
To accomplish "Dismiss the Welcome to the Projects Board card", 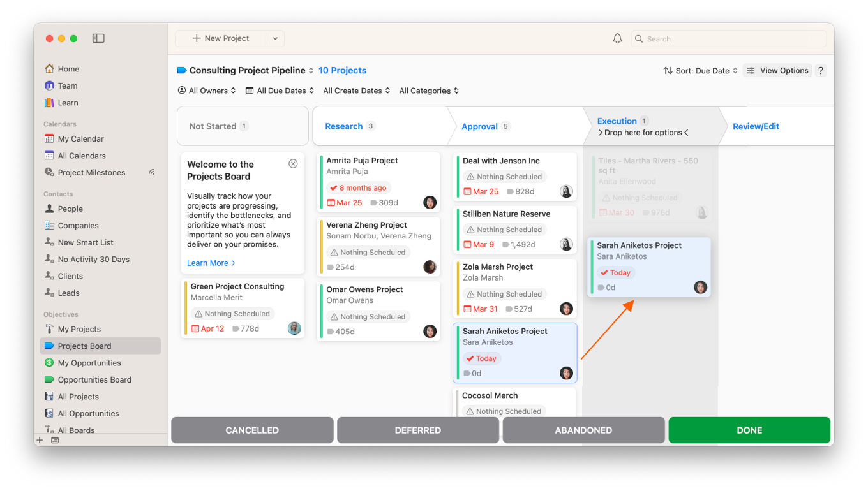I will tap(293, 163).
